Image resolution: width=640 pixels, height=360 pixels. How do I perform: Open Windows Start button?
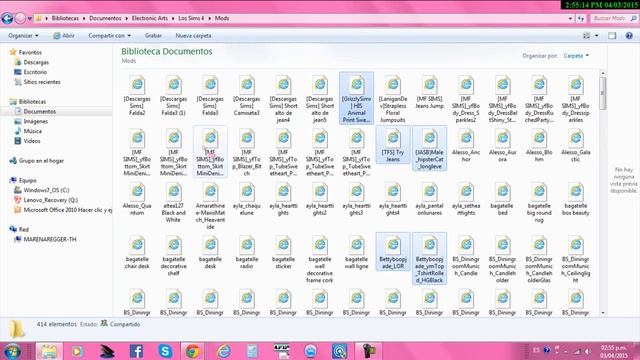pos(12,351)
